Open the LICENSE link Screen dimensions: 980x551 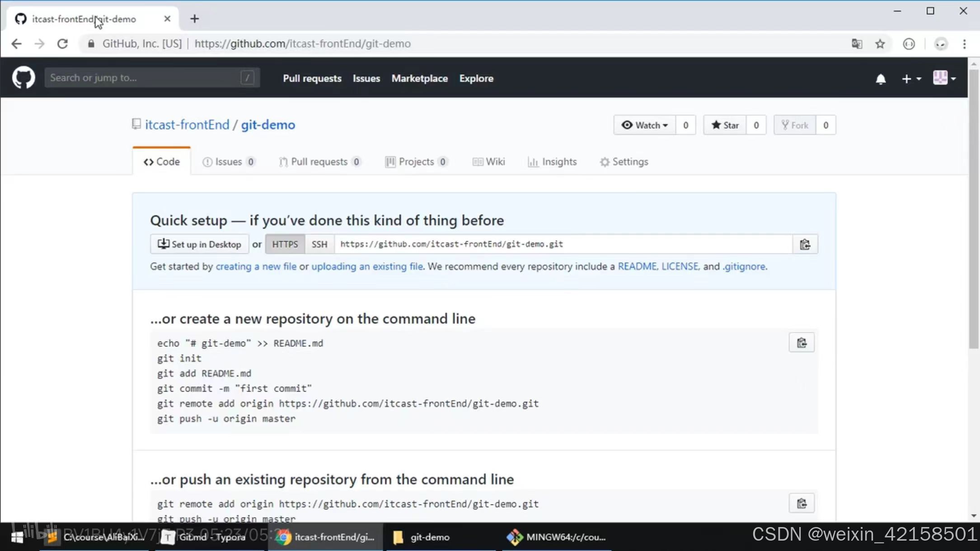pyautogui.click(x=680, y=266)
